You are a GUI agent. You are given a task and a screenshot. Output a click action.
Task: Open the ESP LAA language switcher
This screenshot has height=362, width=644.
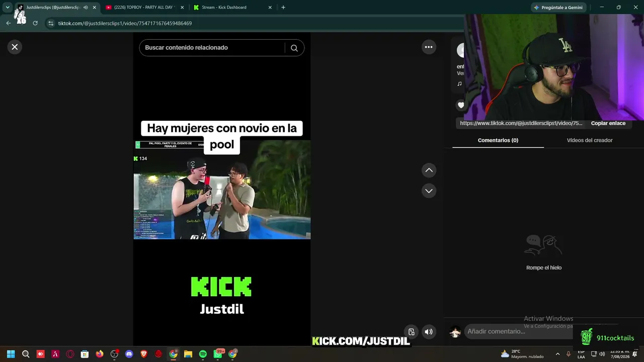[581, 354]
